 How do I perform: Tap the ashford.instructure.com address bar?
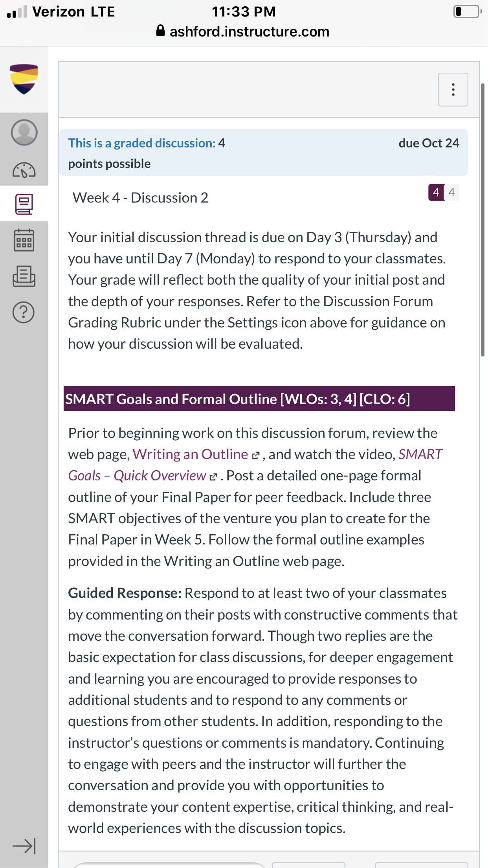tap(244, 31)
